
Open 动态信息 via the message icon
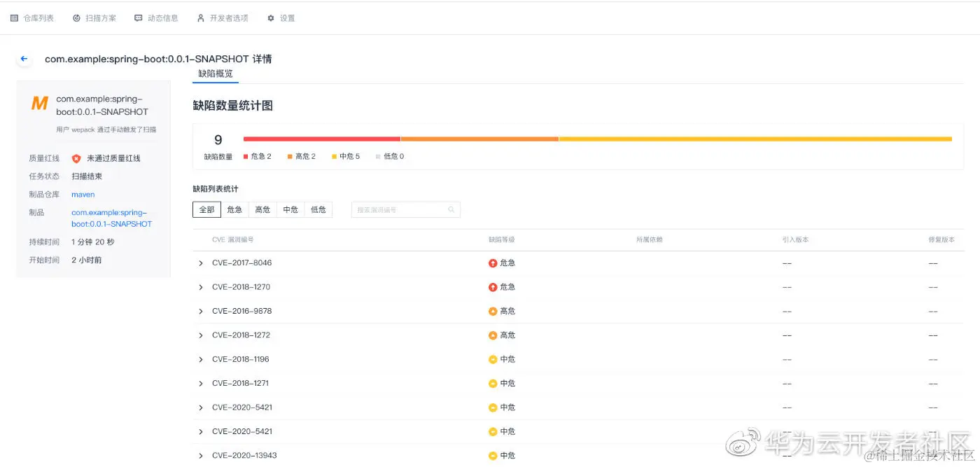(138, 18)
